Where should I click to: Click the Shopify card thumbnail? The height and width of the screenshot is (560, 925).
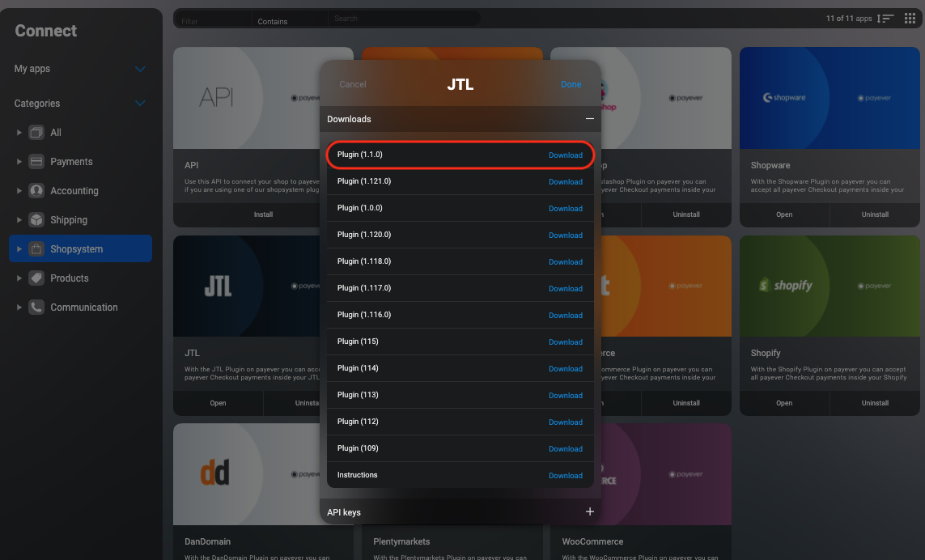(830, 286)
